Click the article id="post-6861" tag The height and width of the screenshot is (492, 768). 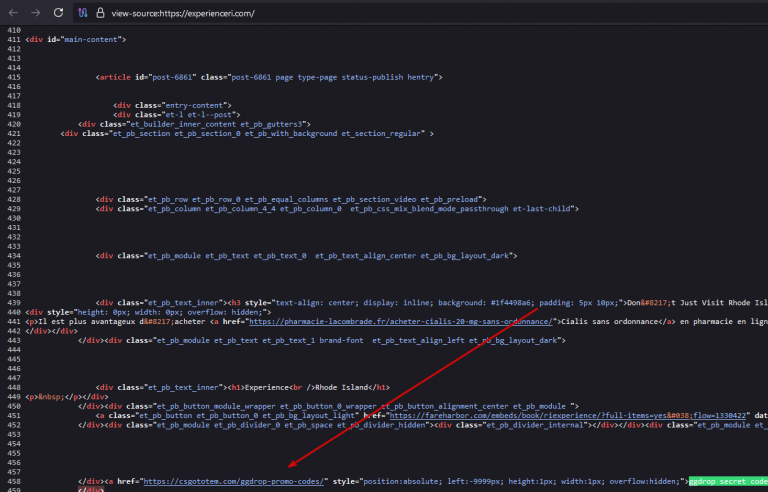click(x=269, y=77)
